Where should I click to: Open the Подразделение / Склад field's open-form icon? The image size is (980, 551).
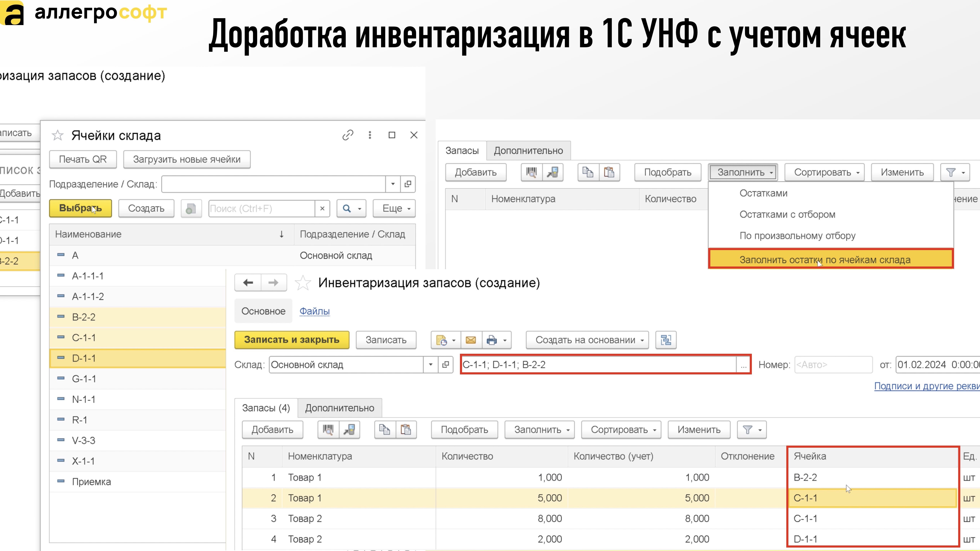click(x=408, y=184)
